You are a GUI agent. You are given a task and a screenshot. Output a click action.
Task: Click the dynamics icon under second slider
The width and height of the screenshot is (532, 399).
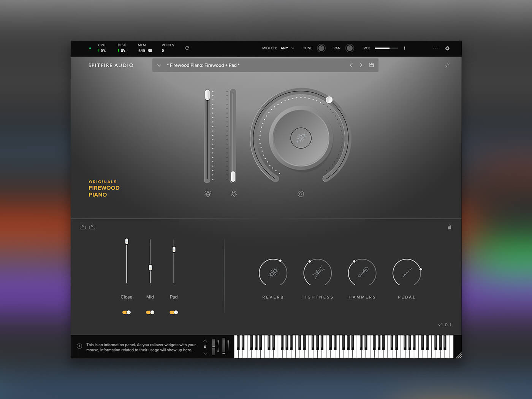point(234,194)
